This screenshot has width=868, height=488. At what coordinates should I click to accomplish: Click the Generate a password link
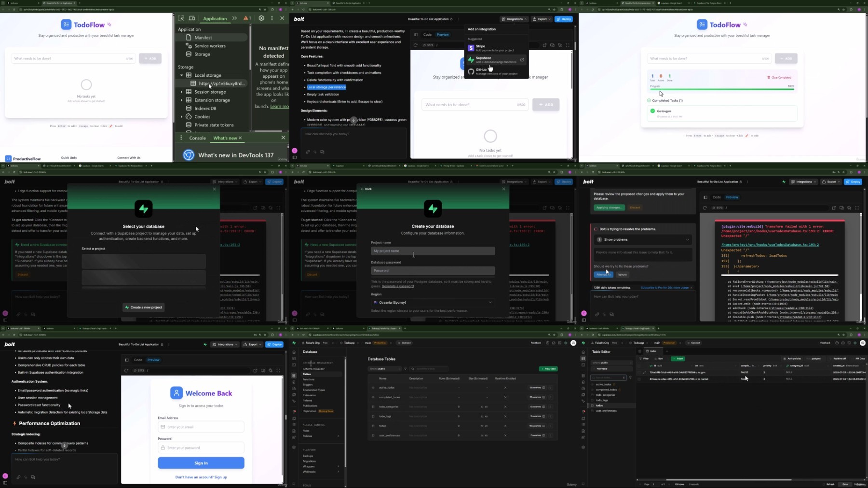pyautogui.click(x=398, y=286)
